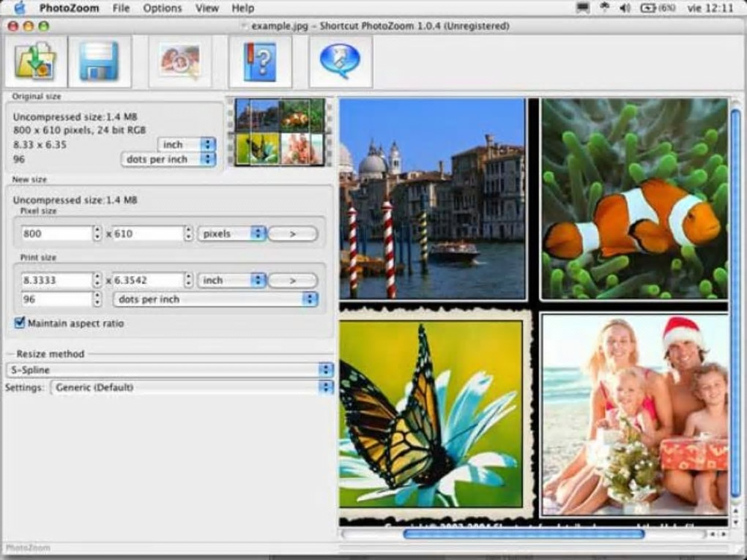Click the volume speaker icon in menu bar
The image size is (747, 560).
pyautogui.click(x=625, y=8)
